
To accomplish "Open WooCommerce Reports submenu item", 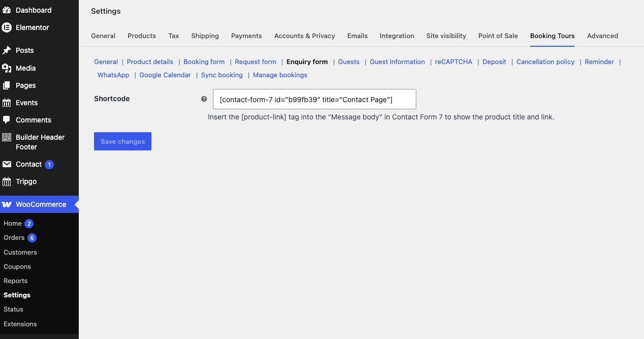I will (x=16, y=281).
